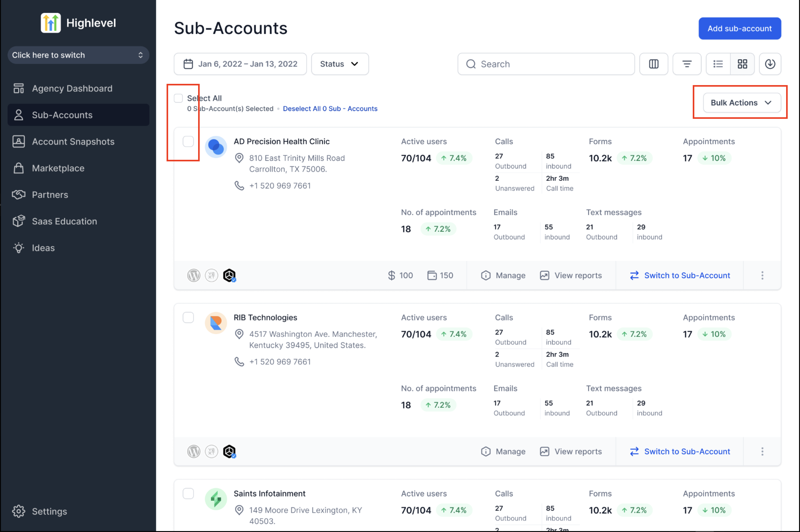Open Marketplace from the sidebar
800x532 pixels.
(x=58, y=168)
